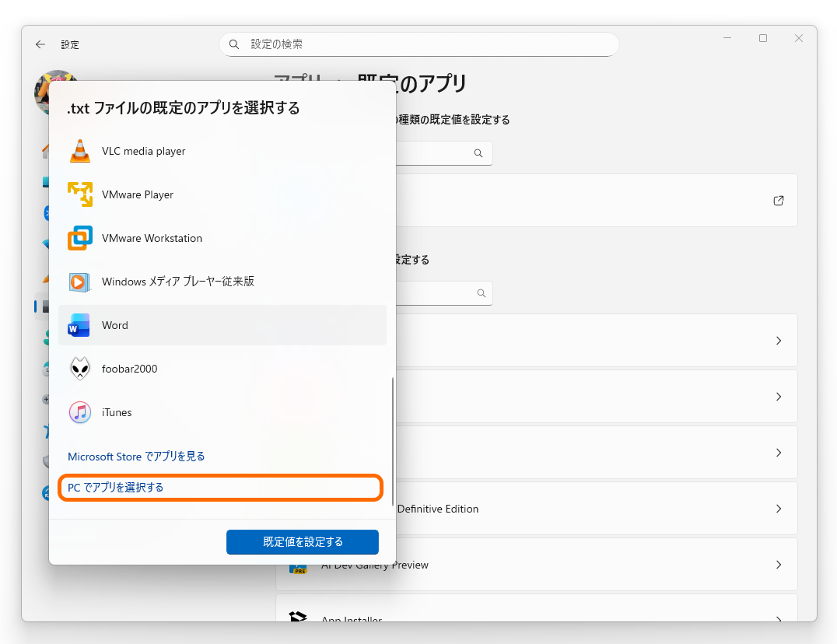Click the 既定値を設定する button
The height and width of the screenshot is (644, 837).
point(302,541)
